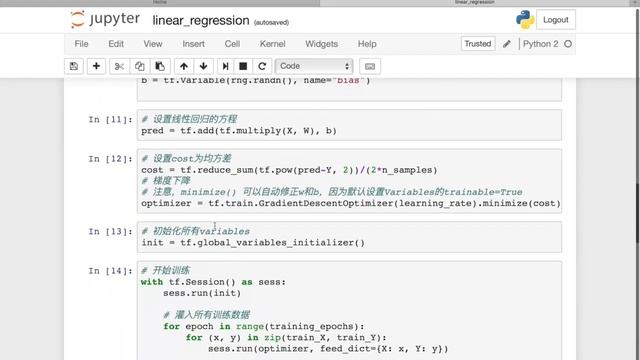640x360 pixels.
Task: Click the sess.run(init) line
Action: 202,293
